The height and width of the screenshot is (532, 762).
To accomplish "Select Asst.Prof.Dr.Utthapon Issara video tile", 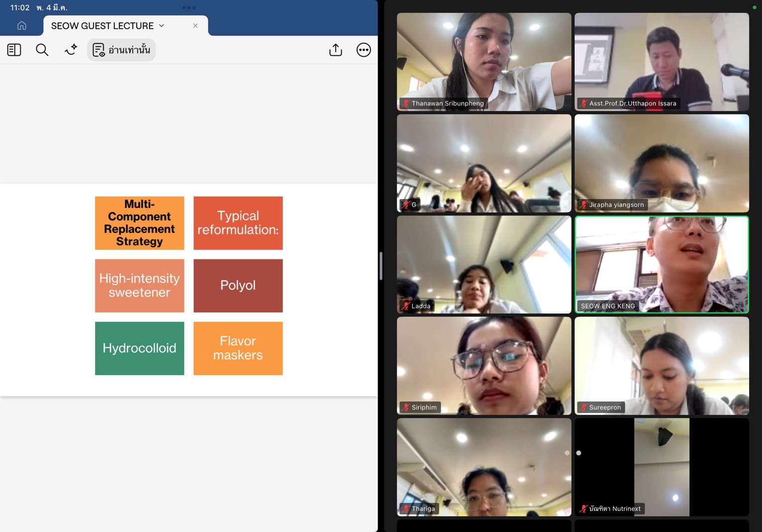I will (661, 62).
